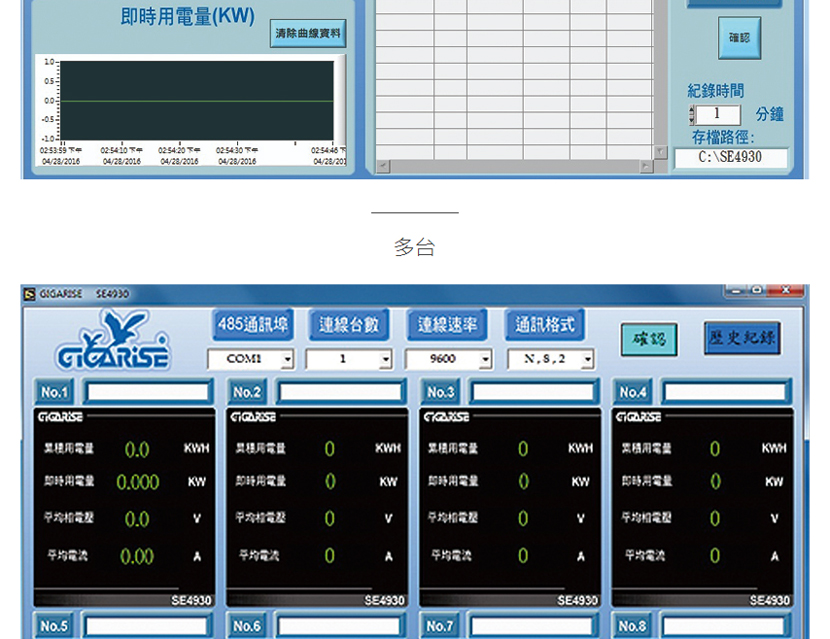Open the COM1 port dropdown

coord(287,359)
